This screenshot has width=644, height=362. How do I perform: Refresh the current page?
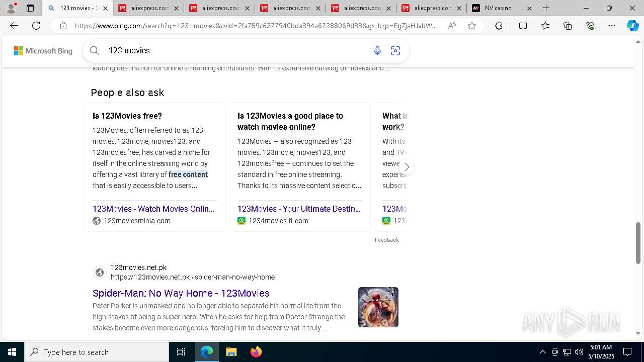click(x=36, y=26)
